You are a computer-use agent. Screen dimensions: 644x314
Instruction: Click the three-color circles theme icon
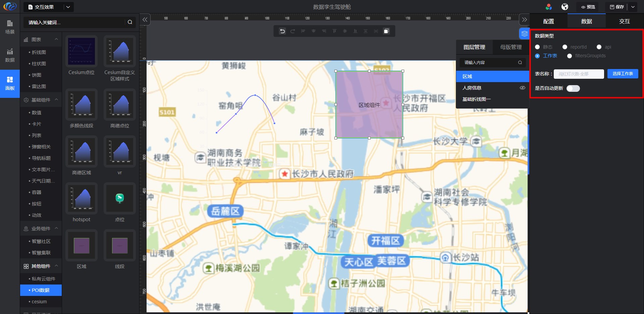(549, 7)
